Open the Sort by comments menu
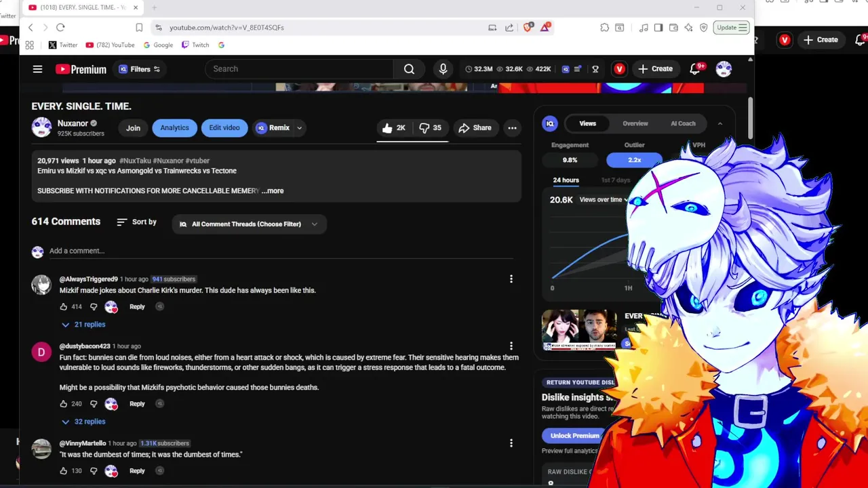Viewport: 868px width, 488px height. click(x=136, y=222)
